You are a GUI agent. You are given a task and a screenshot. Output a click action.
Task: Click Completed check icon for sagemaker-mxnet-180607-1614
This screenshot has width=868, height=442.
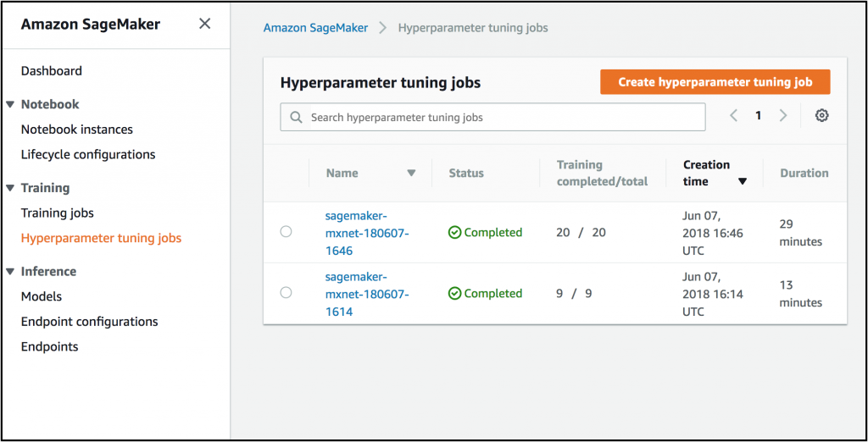(454, 294)
